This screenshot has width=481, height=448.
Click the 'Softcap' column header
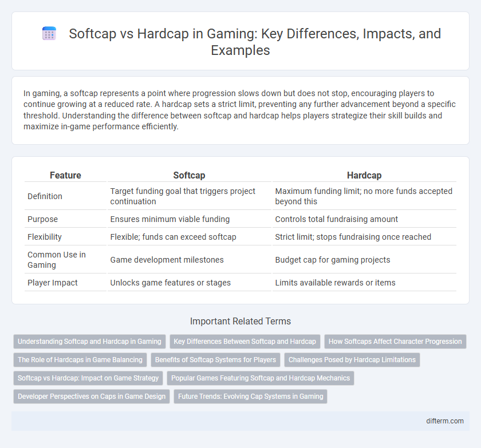click(190, 175)
